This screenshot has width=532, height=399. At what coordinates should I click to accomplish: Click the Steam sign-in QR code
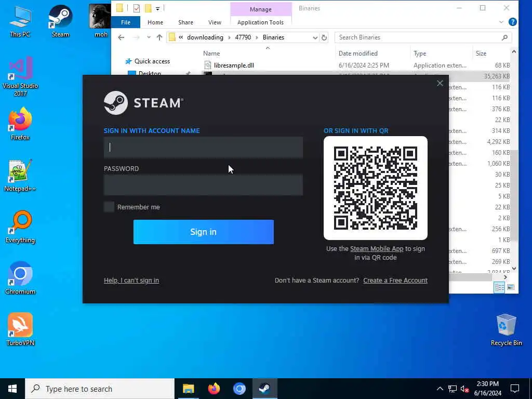tap(376, 188)
